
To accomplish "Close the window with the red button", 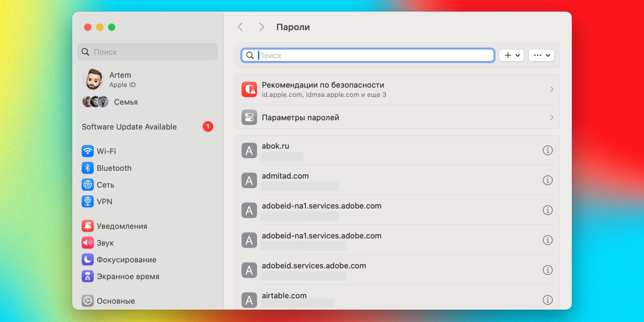I will pyautogui.click(x=88, y=27).
